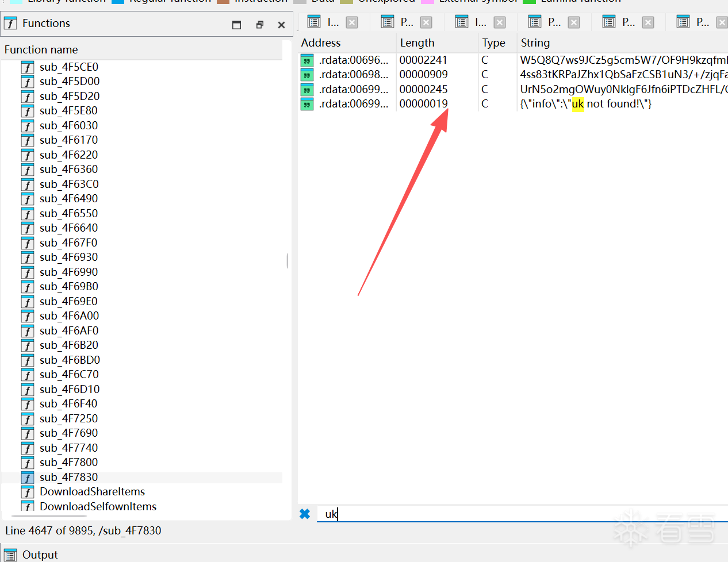Click string icon of the 00000245 row

tap(307, 89)
